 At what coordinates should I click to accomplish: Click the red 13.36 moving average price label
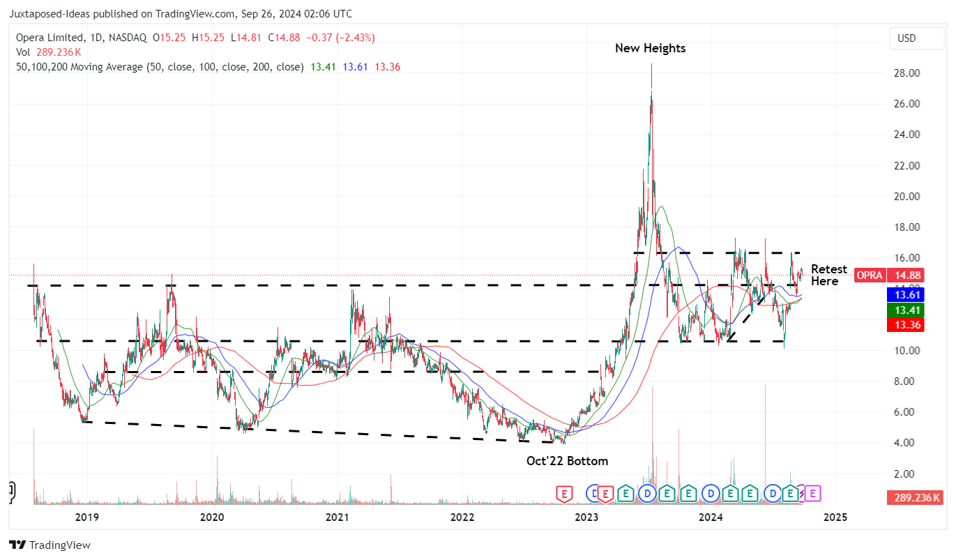pyautogui.click(x=905, y=324)
